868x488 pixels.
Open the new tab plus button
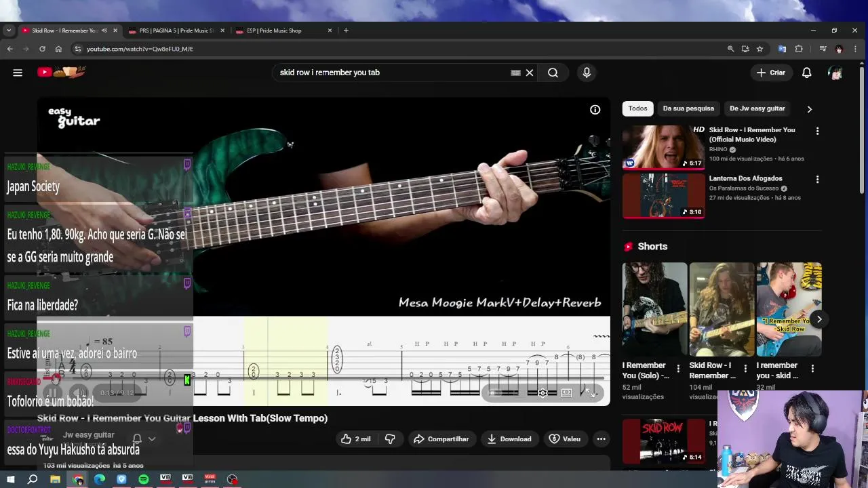coord(346,30)
